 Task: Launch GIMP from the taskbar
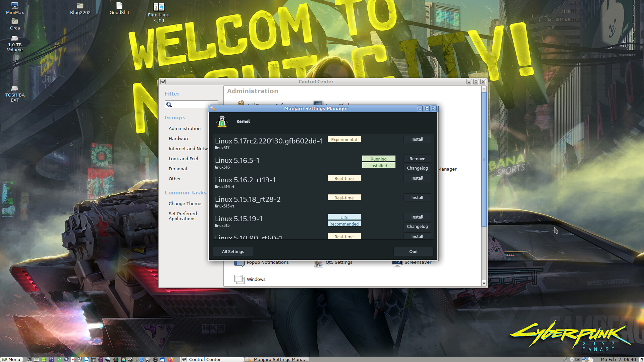click(130, 359)
